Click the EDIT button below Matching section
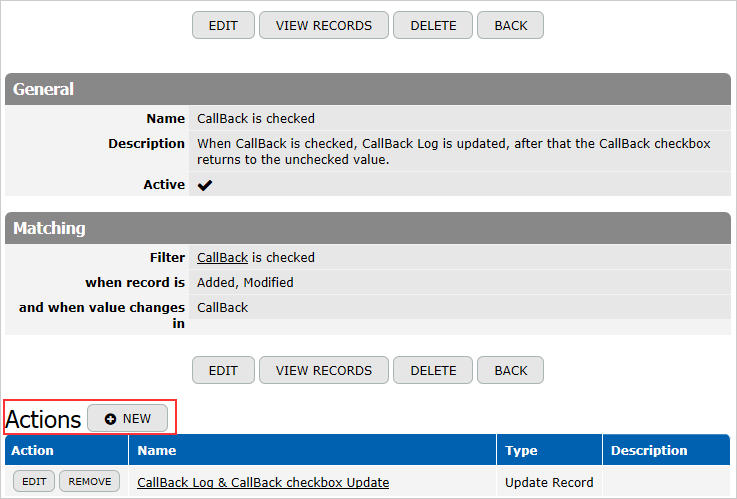The height and width of the screenshot is (499, 737). [223, 370]
